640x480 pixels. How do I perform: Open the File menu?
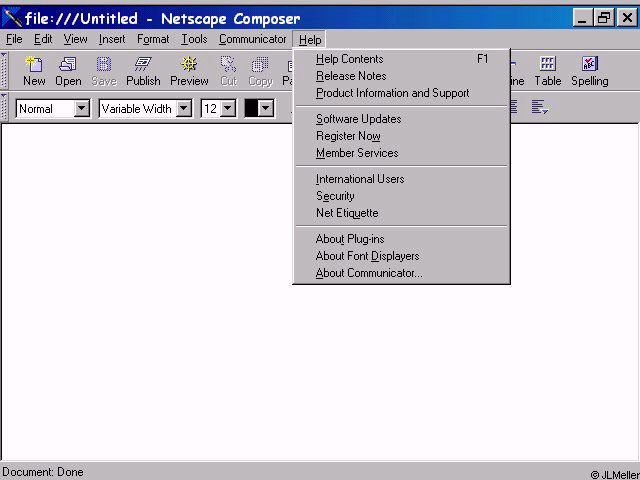click(x=14, y=39)
